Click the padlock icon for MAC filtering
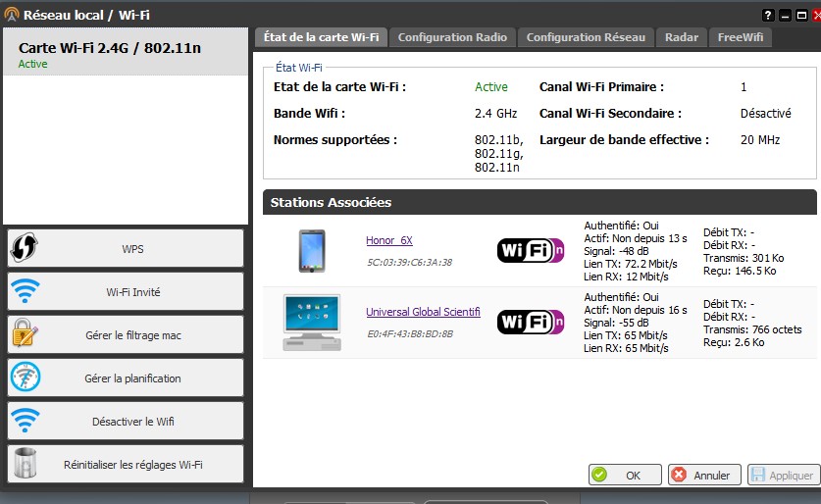This screenshot has width=821, height=504. [24, 334]
